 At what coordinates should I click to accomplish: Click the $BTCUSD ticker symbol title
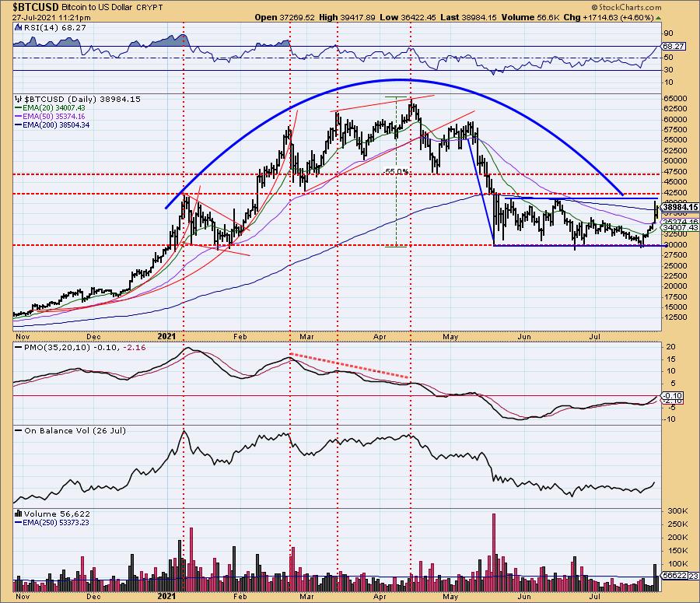click(36, 7)
